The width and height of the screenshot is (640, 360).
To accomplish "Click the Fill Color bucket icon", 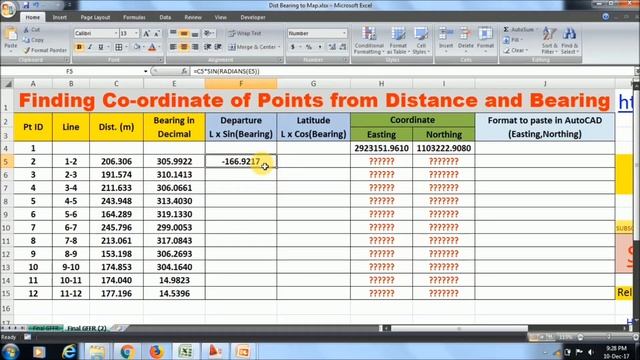I will [x=137, y=47].
